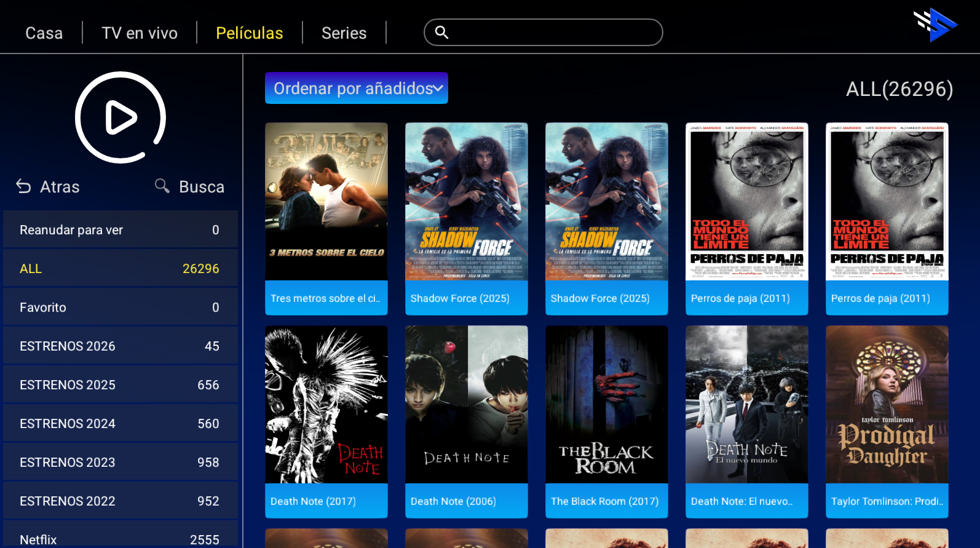Open the Favorito list

(121, 308)
